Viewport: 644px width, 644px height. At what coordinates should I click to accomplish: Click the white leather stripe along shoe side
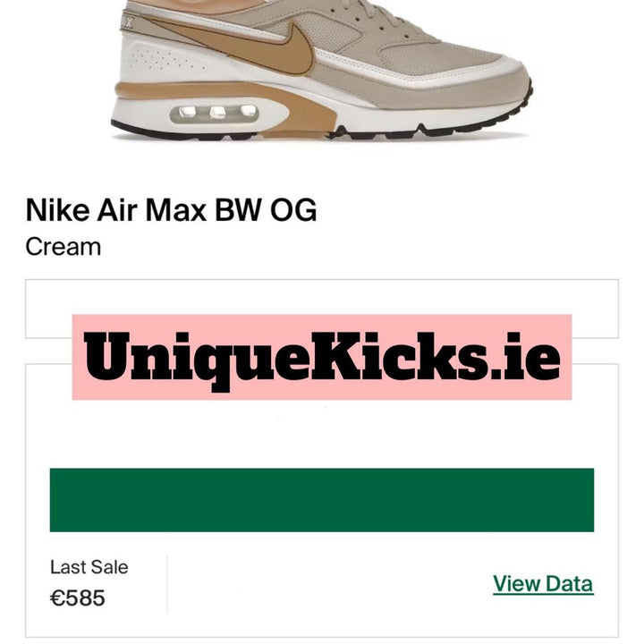(x=411, y=68)
